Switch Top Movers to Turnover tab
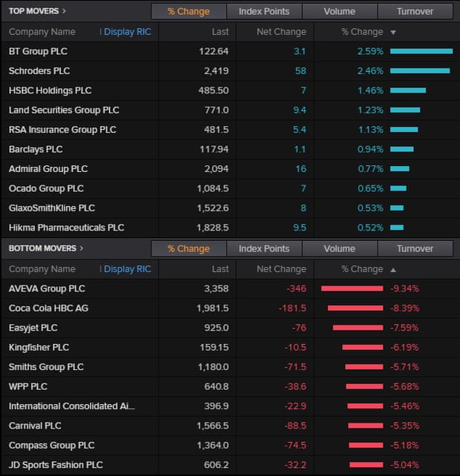This screenshot has height=476, width=460. (415, 12)
